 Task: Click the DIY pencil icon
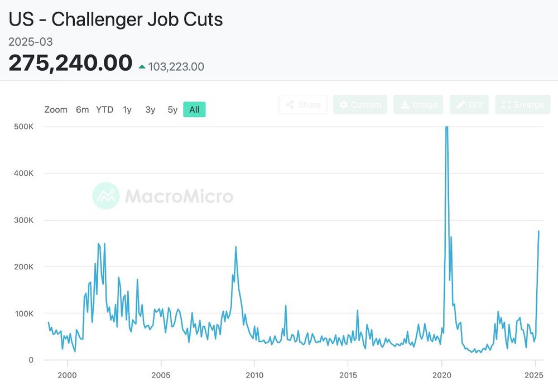[x=461, y=105]
